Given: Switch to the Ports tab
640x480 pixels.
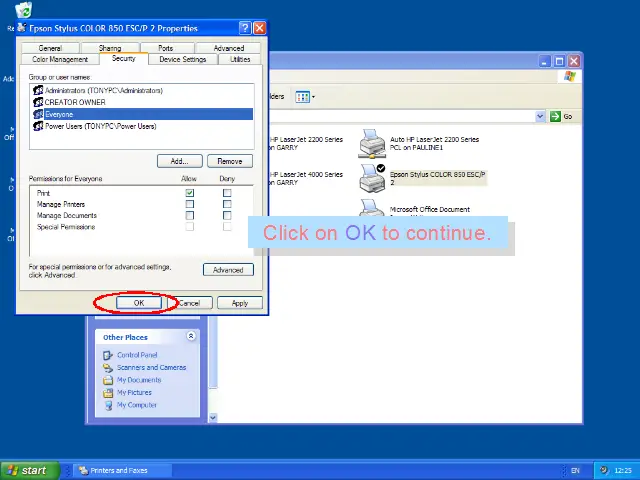Looking at the screenshot, I should coord(166,48).
